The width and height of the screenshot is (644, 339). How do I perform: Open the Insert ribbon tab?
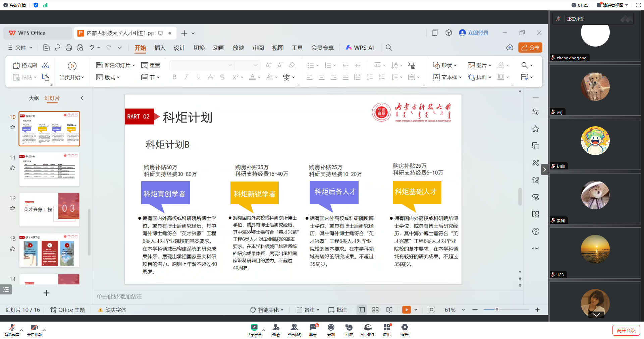point(160,48)
